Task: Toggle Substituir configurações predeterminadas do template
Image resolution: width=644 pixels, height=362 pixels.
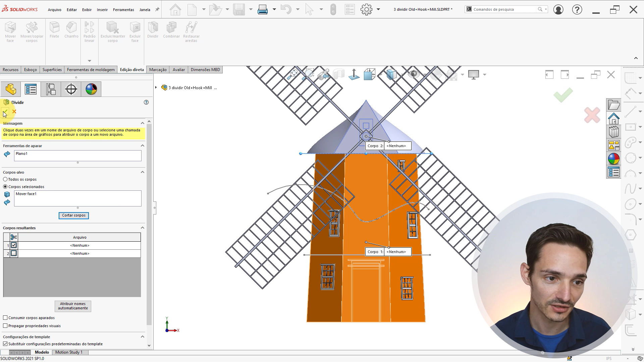Action: tap(5, 344)
